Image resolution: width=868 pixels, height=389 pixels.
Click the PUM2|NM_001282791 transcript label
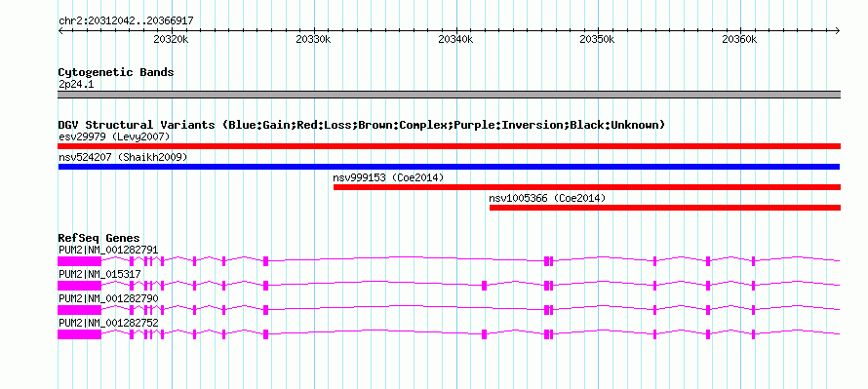coord(108,251)
